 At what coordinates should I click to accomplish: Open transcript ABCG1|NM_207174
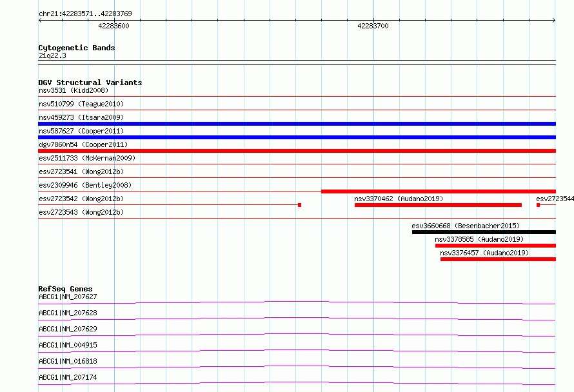(x=68, y=377)
